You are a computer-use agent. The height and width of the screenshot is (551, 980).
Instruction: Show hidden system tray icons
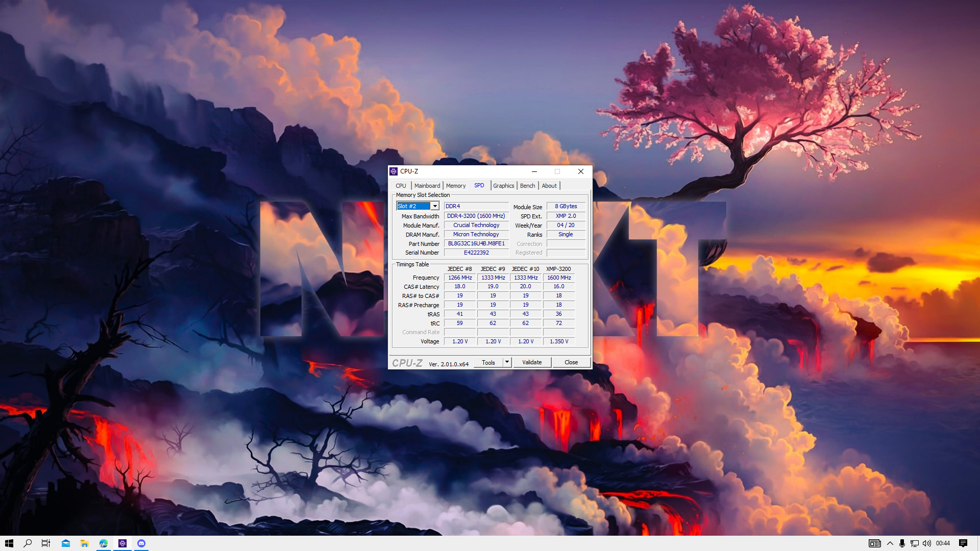pyautogui.click(x=890, y=543)
